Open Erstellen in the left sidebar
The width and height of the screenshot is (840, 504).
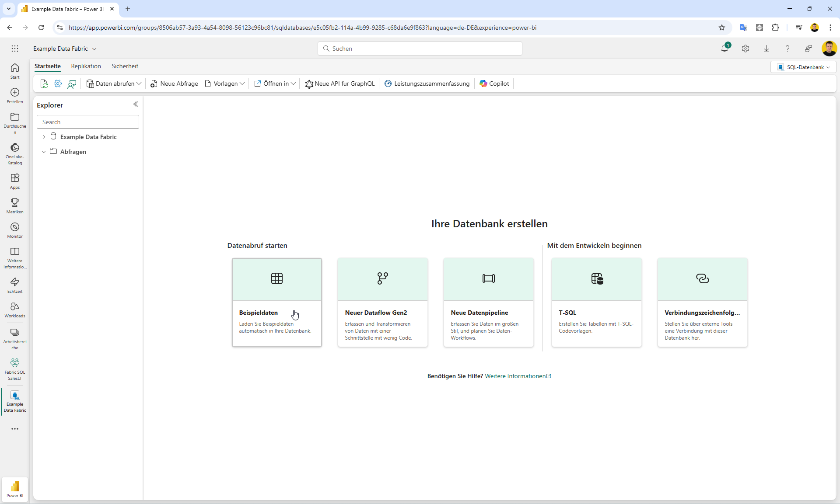(x=15, y=96)
